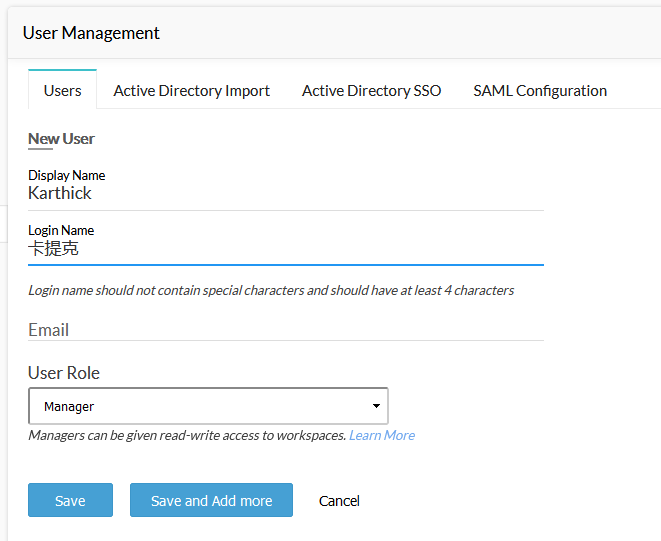Click the Display Name label
This screenshot has height=541, width=661.
(x=66, y=175)
